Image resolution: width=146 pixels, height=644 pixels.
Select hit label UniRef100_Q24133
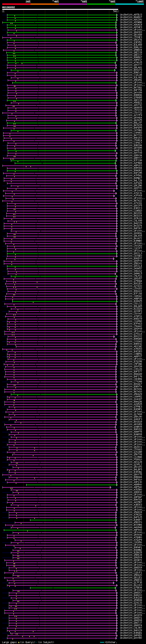131,602
